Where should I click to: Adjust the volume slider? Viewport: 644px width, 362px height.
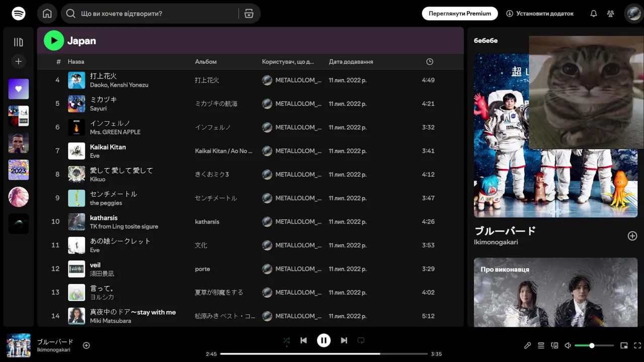click(594, 345)
